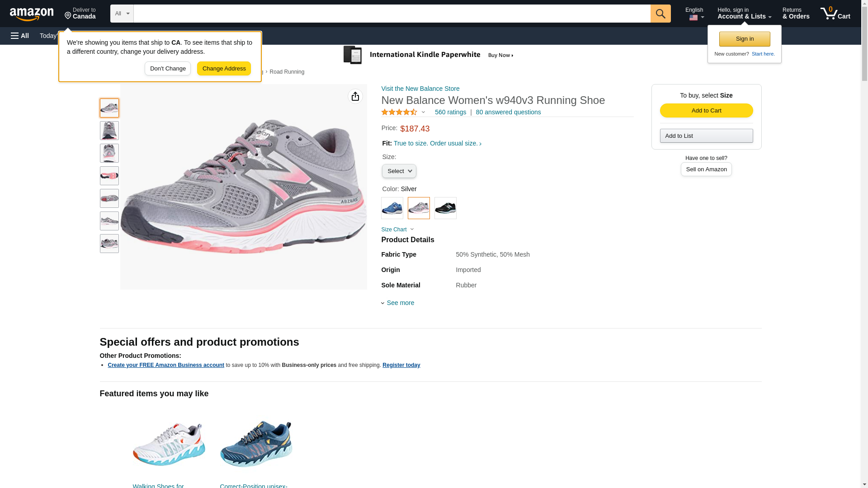Click the Deliver to Canada location
Image resolution: width=868 pixels, height=488 pixels.
[80, 14]
